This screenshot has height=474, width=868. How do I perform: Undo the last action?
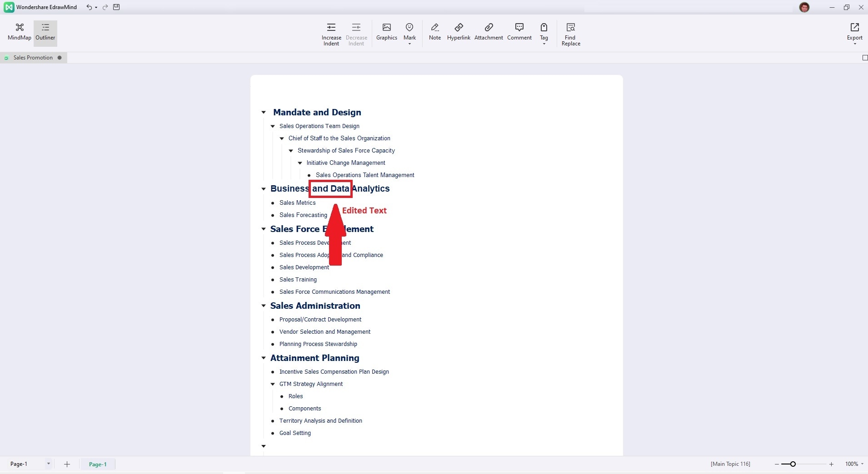pyautogui.click(x=89, y=7)
